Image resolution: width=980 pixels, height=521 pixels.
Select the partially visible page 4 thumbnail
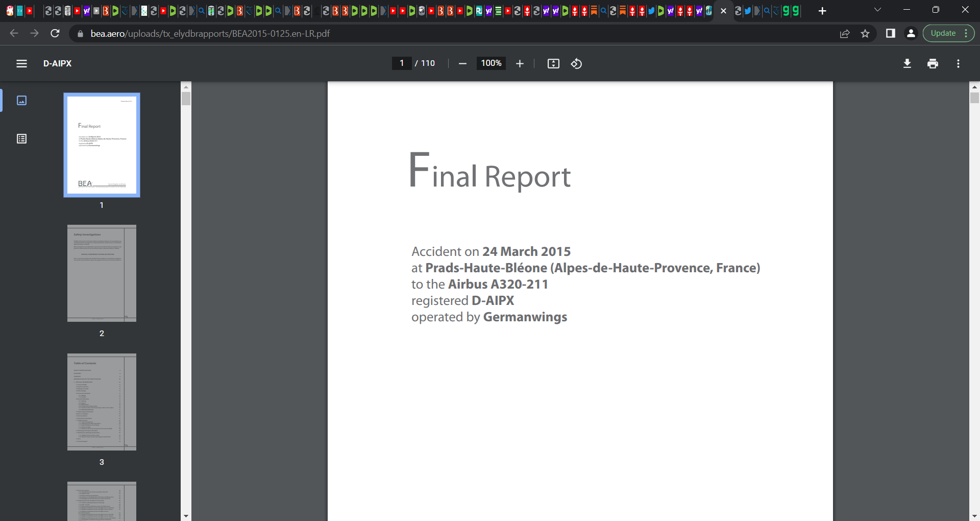(102, 501)
